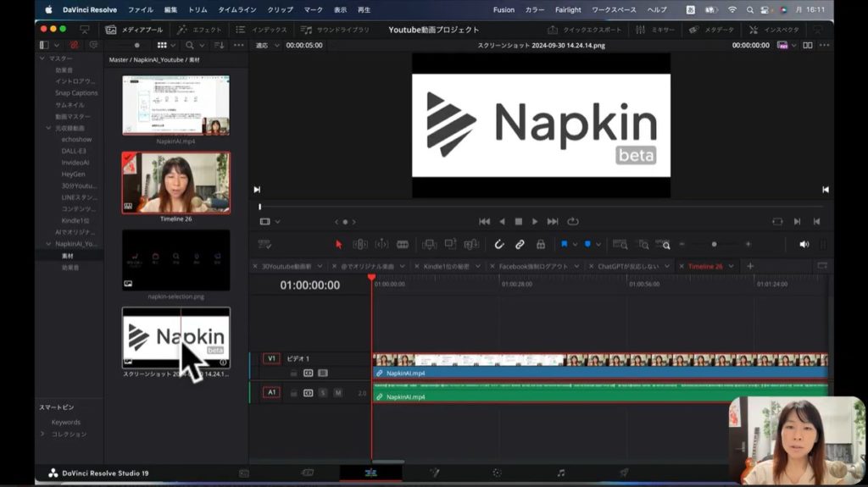Adjust the timeline zoom slider handle

pos(714,244)
